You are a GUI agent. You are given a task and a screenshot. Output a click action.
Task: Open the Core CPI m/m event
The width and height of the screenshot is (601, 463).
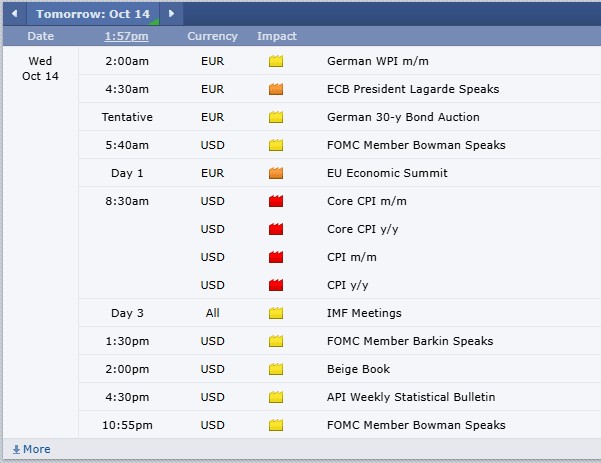pos(367,201)
